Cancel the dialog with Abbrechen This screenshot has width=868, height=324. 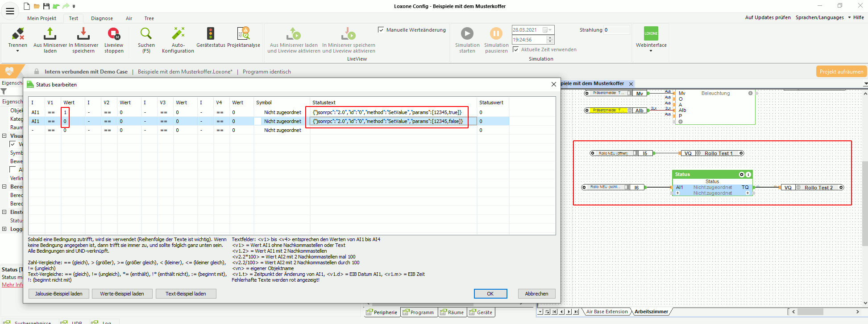(537, 294)
